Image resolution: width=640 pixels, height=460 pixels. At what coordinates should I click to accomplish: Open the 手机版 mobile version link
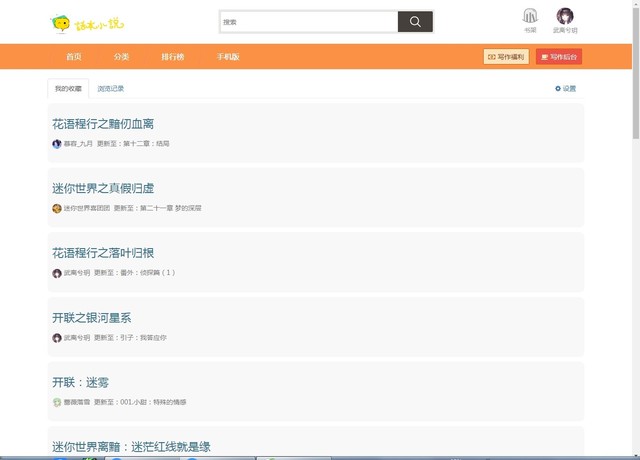click(x=228, y=57)
